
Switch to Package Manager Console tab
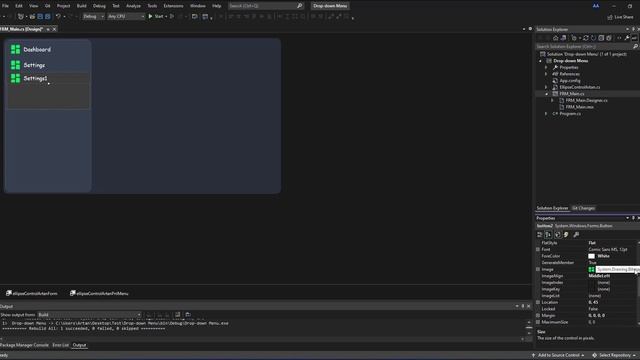click(24, 345)
